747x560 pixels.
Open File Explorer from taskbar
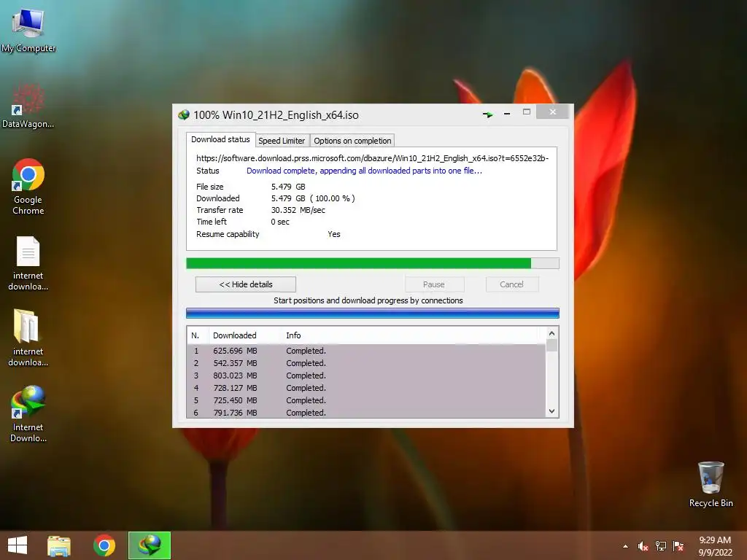[x=59, y=545]
